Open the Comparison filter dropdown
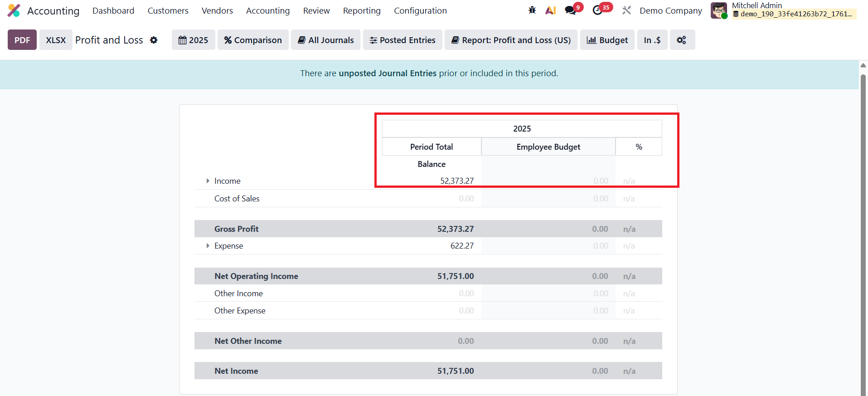This screenshot has width=868, height=396. pyautogui.click(x=253, y=40)
